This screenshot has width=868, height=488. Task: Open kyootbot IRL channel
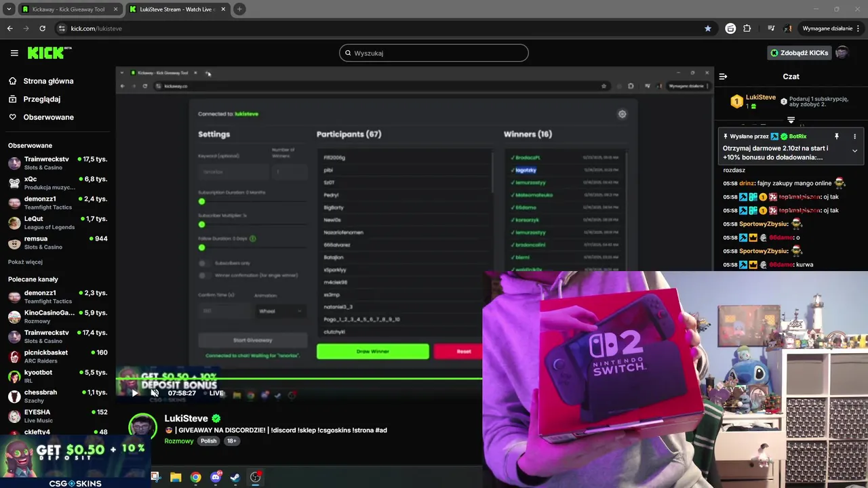pos(58,376)
